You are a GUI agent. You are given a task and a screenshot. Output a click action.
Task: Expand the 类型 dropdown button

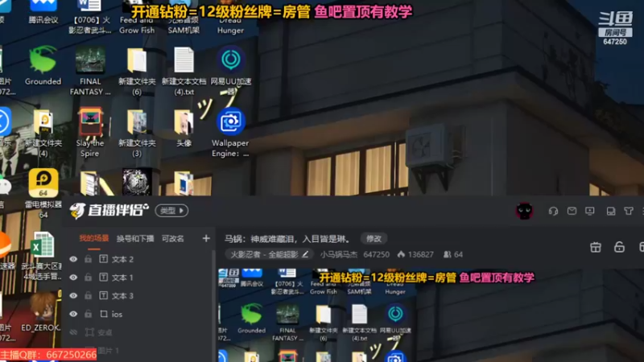click(171, 211)
